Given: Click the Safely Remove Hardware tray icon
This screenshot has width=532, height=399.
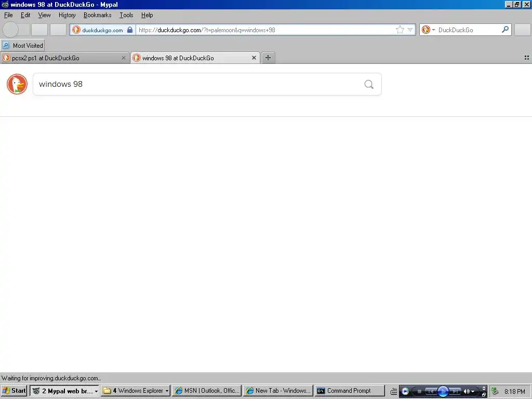Looking at the screenshot, I should click(x=495, y=391).
